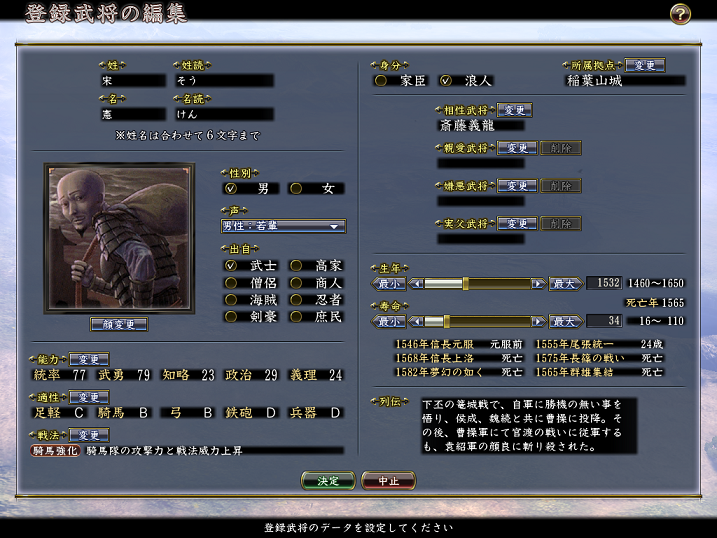Image resolution: width=717 pixels, height=538 pixels.
Task: Choose 忍者 as origin
Action: click(x=296, y=299)
